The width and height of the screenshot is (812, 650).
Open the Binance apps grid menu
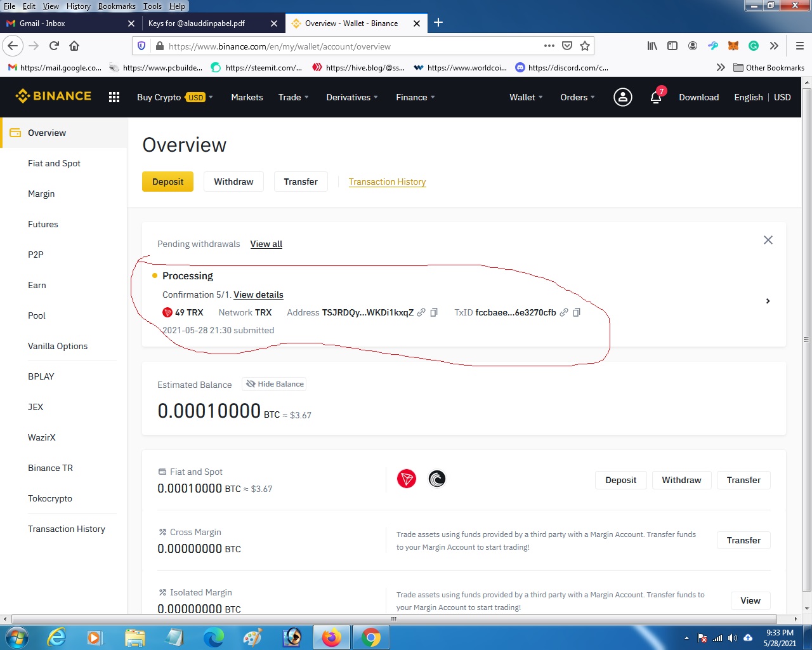click(114, 97)
